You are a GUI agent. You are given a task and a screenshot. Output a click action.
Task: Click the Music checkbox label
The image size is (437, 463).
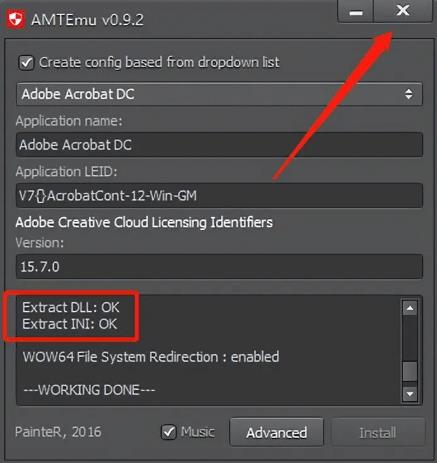[x=198, y=432]
